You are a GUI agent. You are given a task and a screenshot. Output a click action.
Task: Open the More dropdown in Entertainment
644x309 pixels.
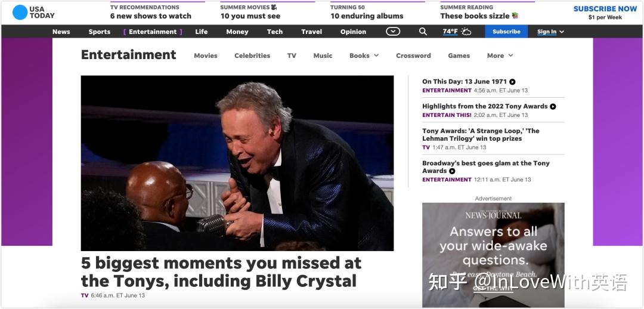click(500, 55)
